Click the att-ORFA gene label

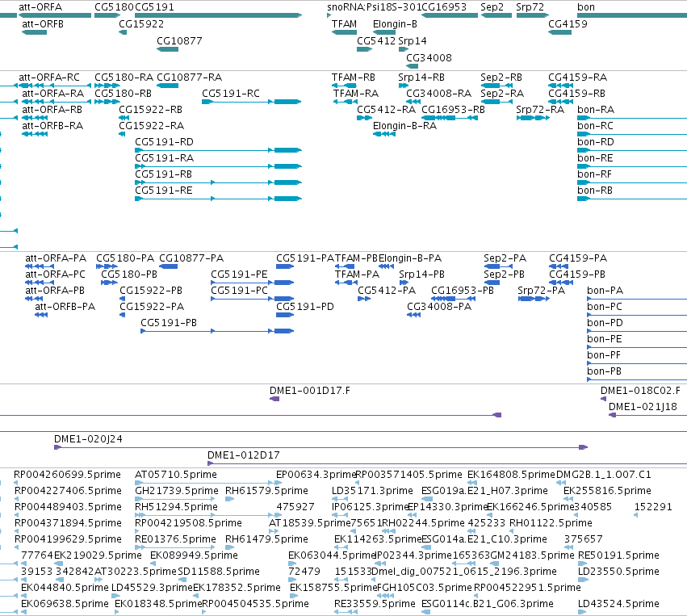pos(40,7)
